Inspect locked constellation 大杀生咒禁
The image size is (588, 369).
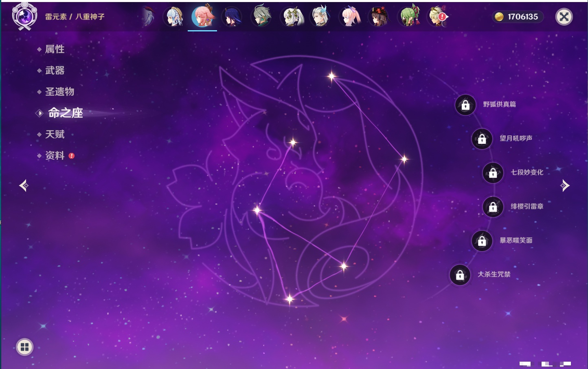pos(460,275)
